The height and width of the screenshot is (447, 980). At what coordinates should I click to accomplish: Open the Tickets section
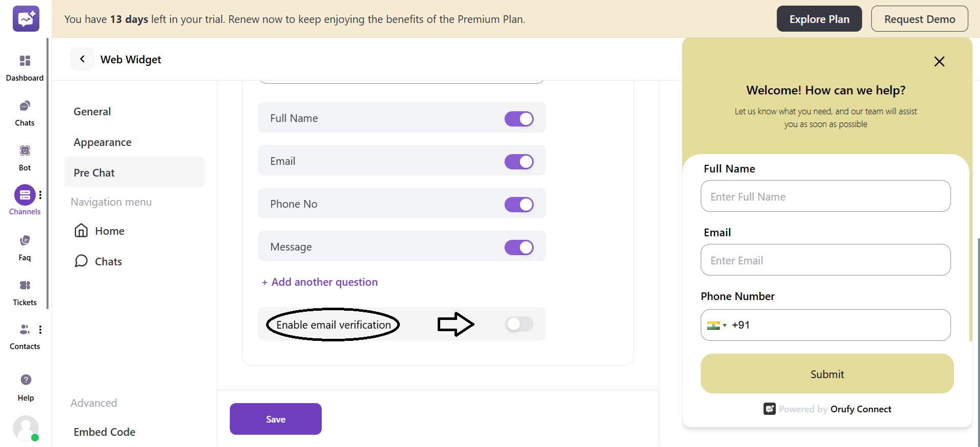pyautogui.click(x=25, y=291)
